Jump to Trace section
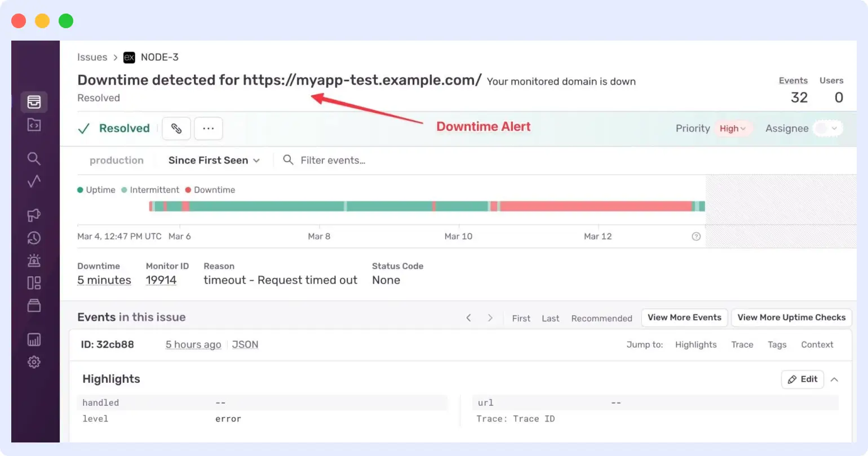The width and height of the screenshot is (868, 456). click(742, 345)
